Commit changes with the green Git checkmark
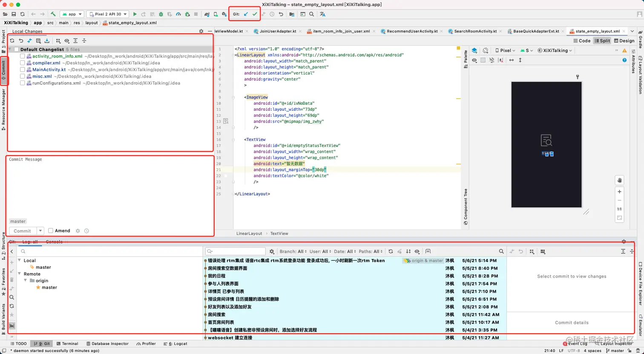 255,14
